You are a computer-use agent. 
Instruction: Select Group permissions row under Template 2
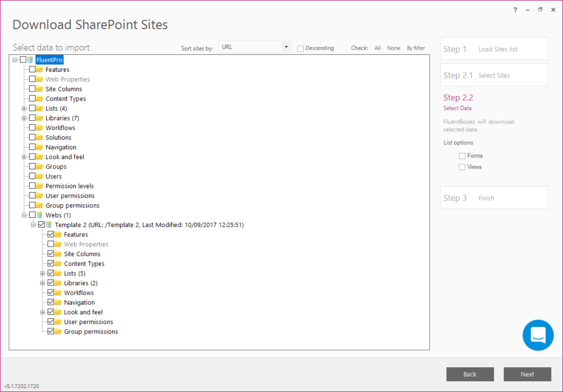click(x=91, y=331)
